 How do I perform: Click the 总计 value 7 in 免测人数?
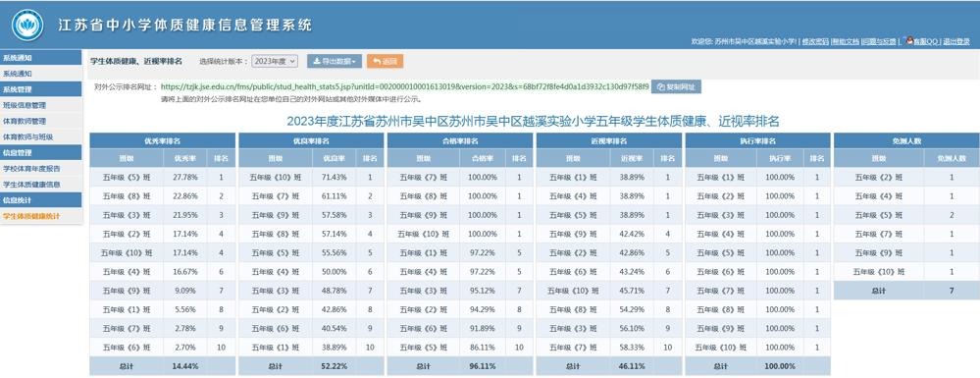[952, 291]
